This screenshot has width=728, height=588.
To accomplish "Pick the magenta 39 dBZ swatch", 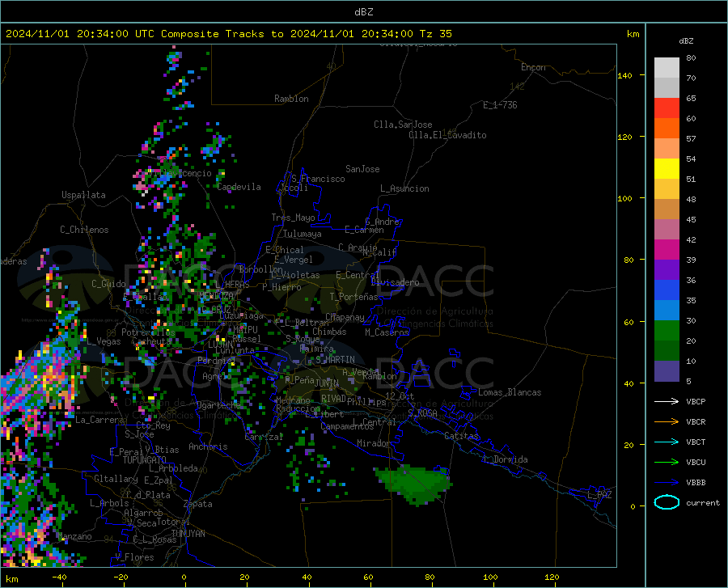I will [667, 250].
